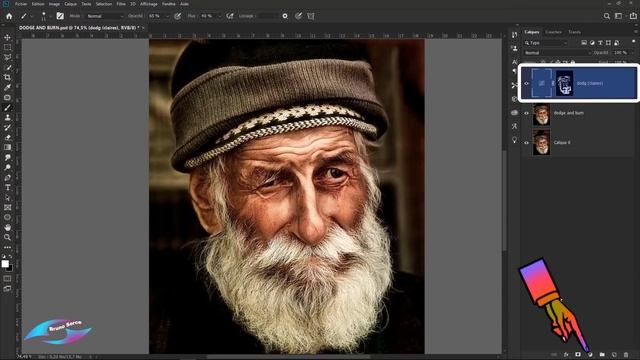Toggle layer filtering on/off switch
640x360 pixels.
coord(633,42)
